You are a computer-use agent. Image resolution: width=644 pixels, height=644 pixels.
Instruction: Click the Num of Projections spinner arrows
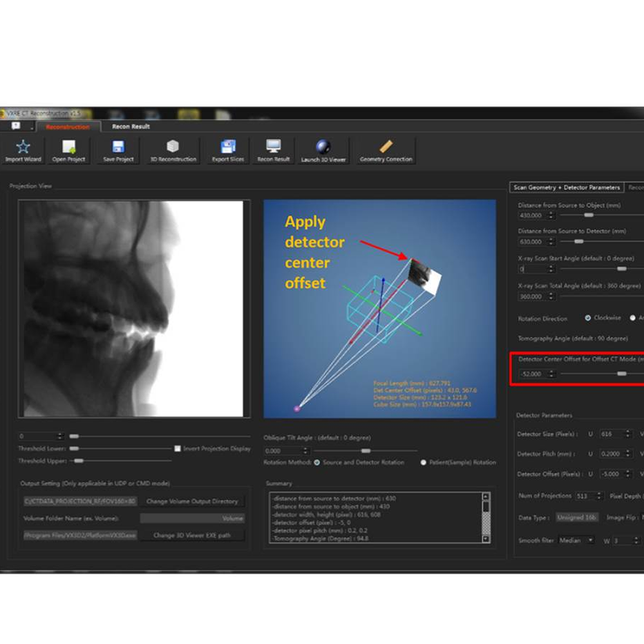pyautogui.click(x=598, y=496)
